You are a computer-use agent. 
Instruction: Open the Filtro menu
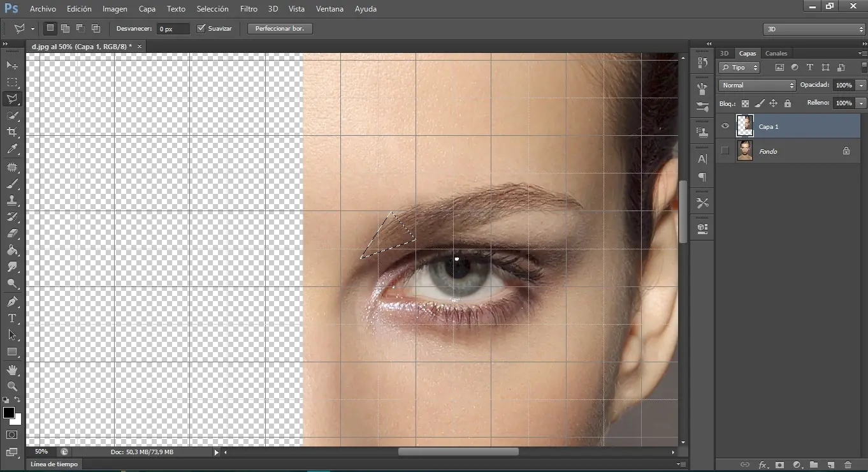click(249, 9)
